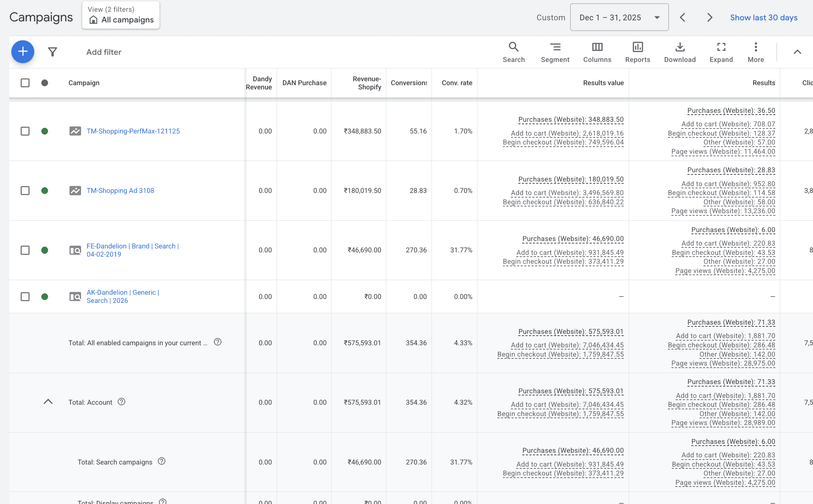The width and height of the screenshot is (813, 504).
Task: Collapse Total: Account breakdown chevron
Action: [x=48, y=402]
